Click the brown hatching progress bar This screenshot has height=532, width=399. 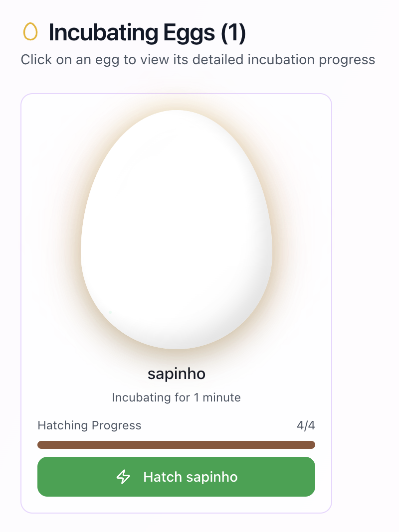176,445
